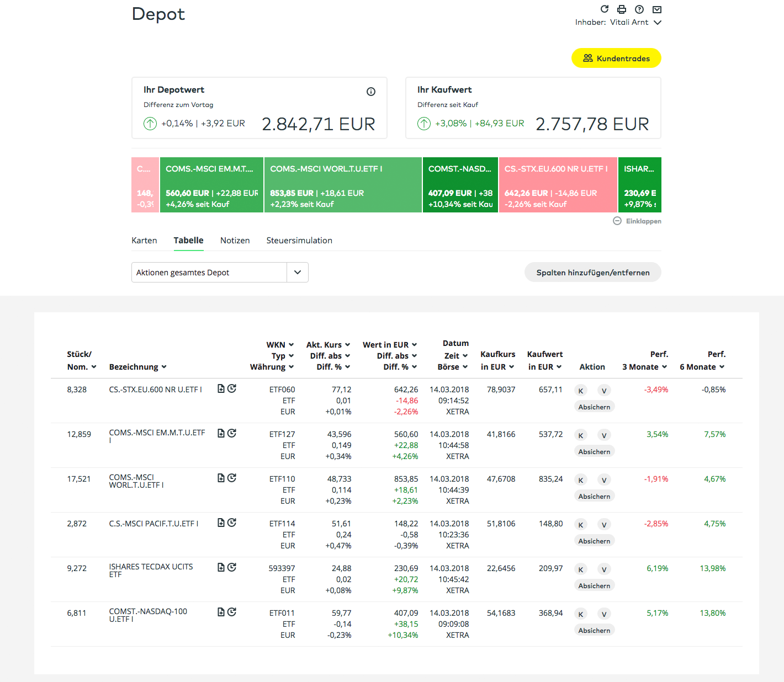Print the depot overview
This screenshot has width=784, height=682.
[622, 9]
